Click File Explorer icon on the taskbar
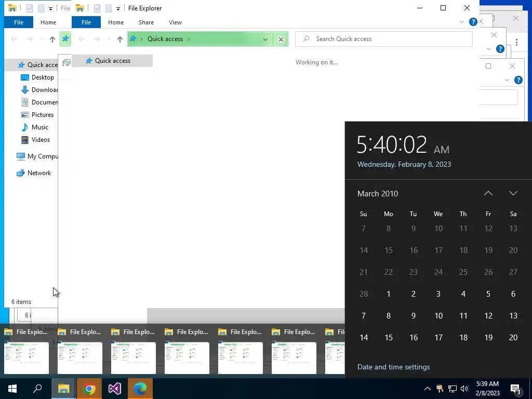 [x=63, y=389]
